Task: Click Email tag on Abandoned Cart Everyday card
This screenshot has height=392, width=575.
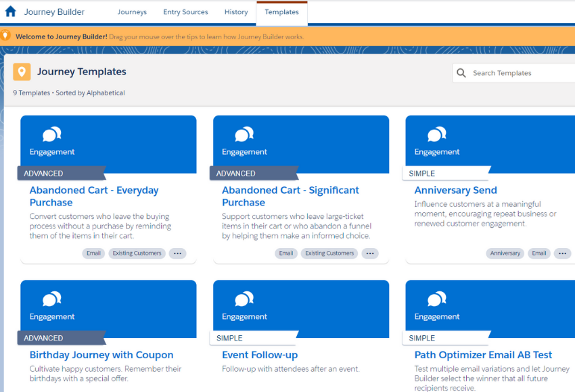Action: [x=93, y=253]
